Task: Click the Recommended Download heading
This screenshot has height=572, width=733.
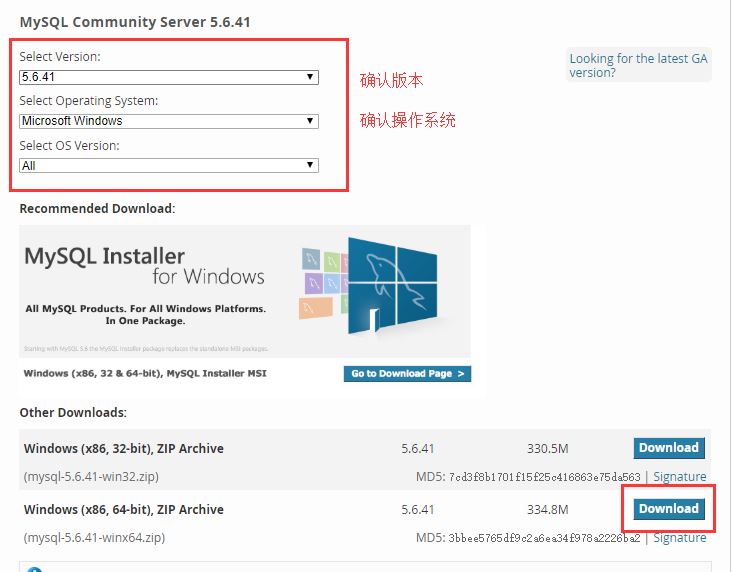Action: (x=97, y=208)
